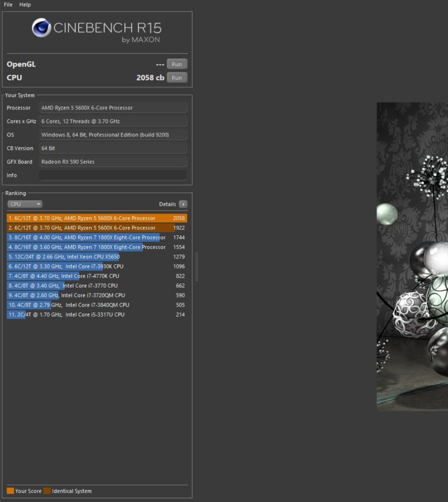Select the Intel Xeon X5650 ranking row

(97, 256)
